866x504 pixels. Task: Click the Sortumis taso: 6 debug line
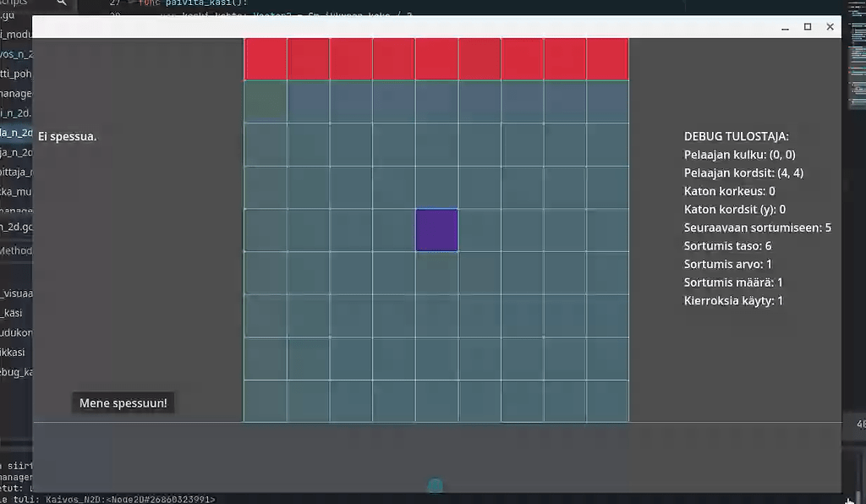729,245
